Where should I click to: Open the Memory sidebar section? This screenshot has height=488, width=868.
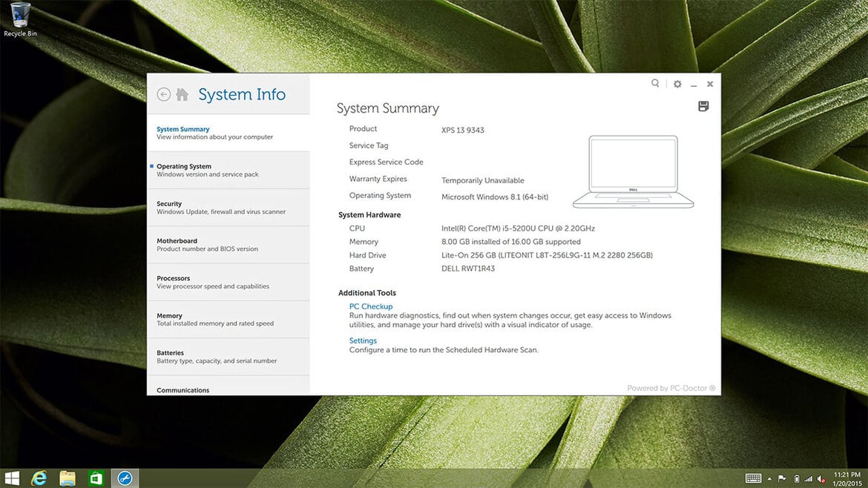click(228, 319)
